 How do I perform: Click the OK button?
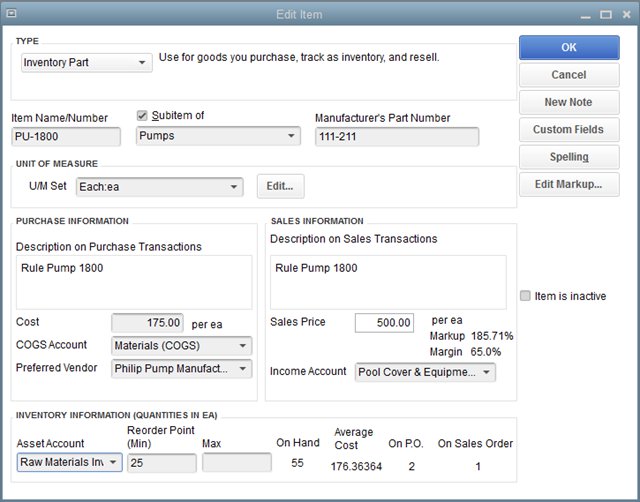coord(568,47)
